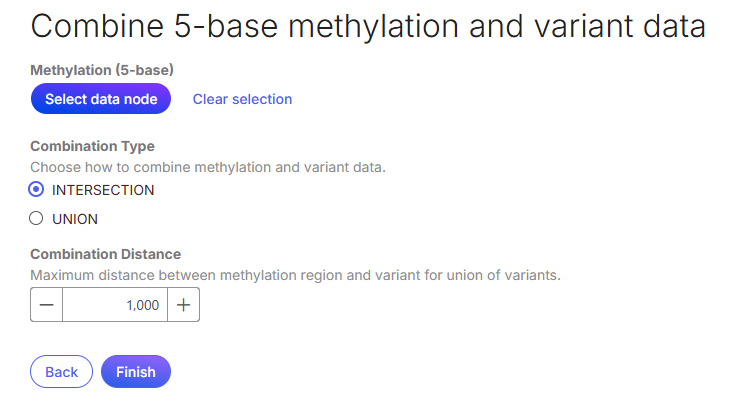This screenshot has width=736, height=409.
Task: Click the page heading about 5-base methylation
Action: 368,27
